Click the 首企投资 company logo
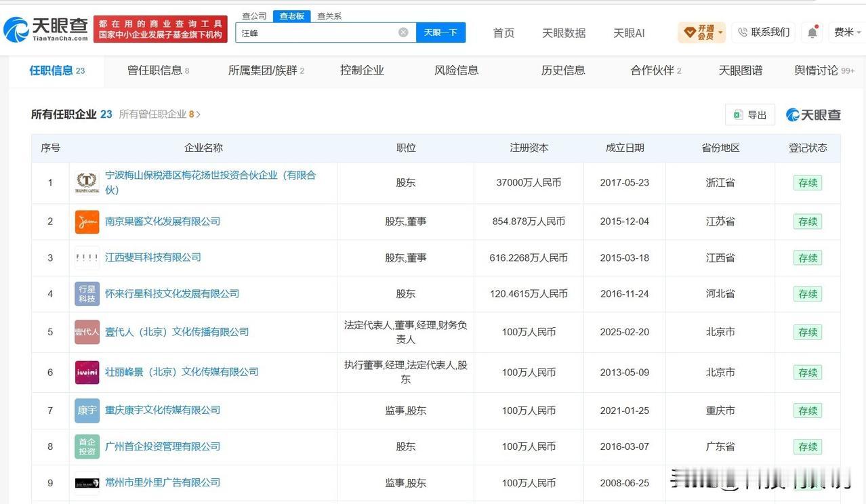Viewport: 866px width, 504px height. (x=87, y=446)
